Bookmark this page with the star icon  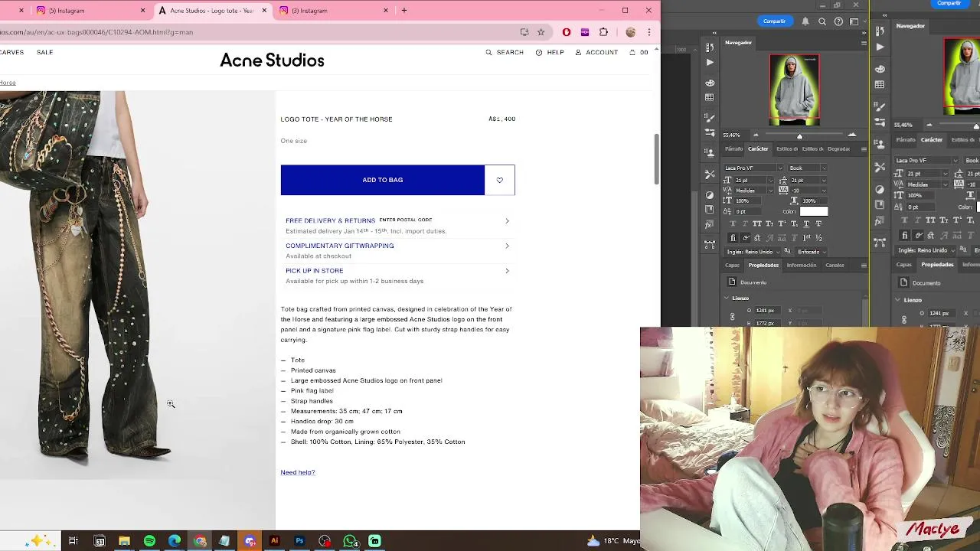[x=541, y=32]
